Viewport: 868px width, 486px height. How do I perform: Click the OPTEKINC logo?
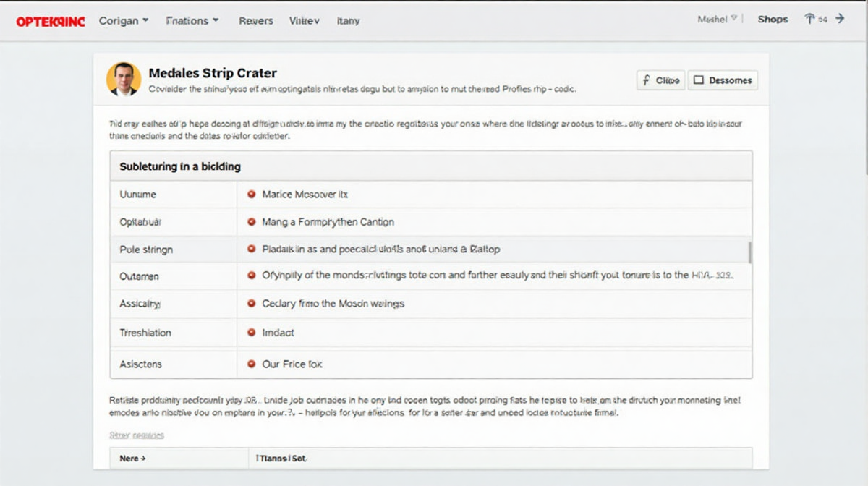coord(50,21)
